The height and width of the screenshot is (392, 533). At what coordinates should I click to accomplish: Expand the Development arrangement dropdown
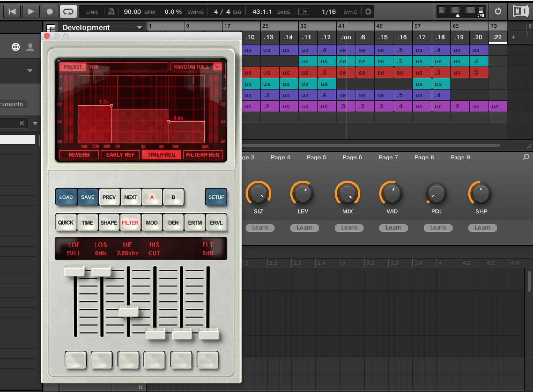point(139,27)
